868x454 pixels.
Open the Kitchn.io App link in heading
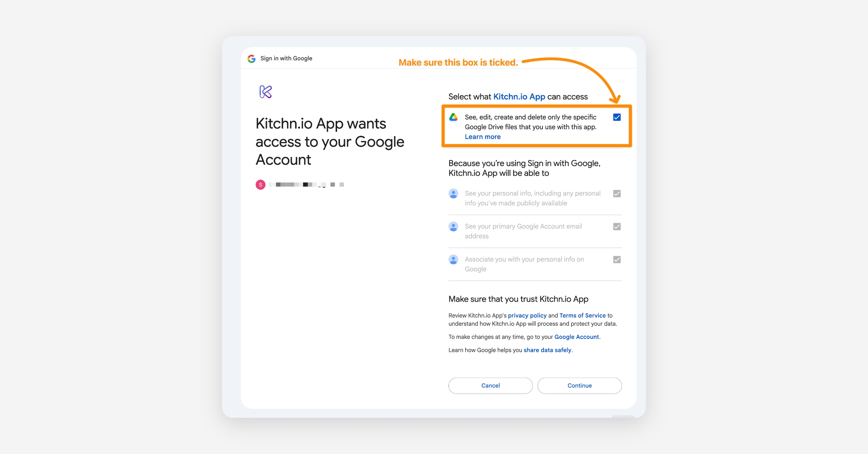[519, 97]
